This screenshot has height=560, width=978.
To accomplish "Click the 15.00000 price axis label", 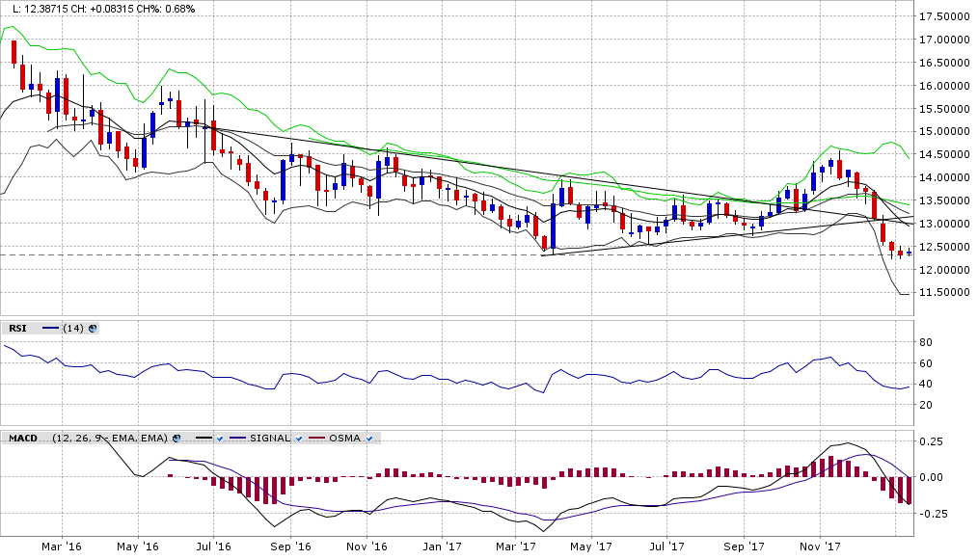I will (x=944, y=132).
